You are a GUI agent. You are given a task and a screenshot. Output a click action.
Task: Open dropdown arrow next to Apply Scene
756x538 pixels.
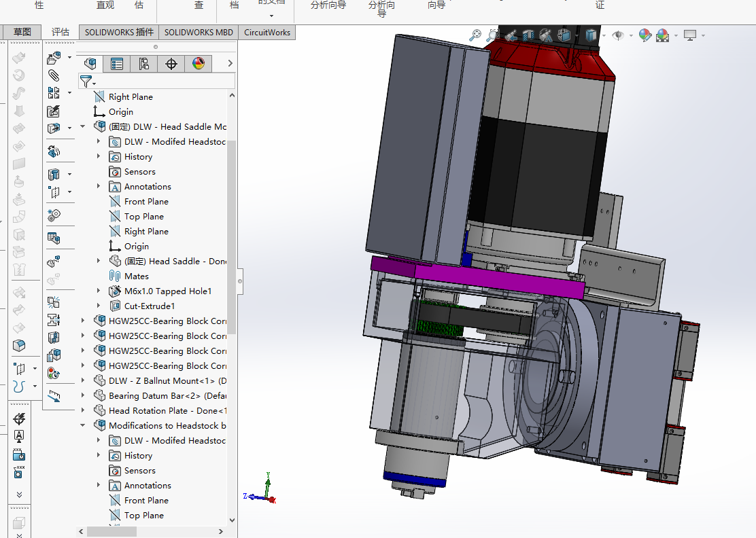(676, 35)
